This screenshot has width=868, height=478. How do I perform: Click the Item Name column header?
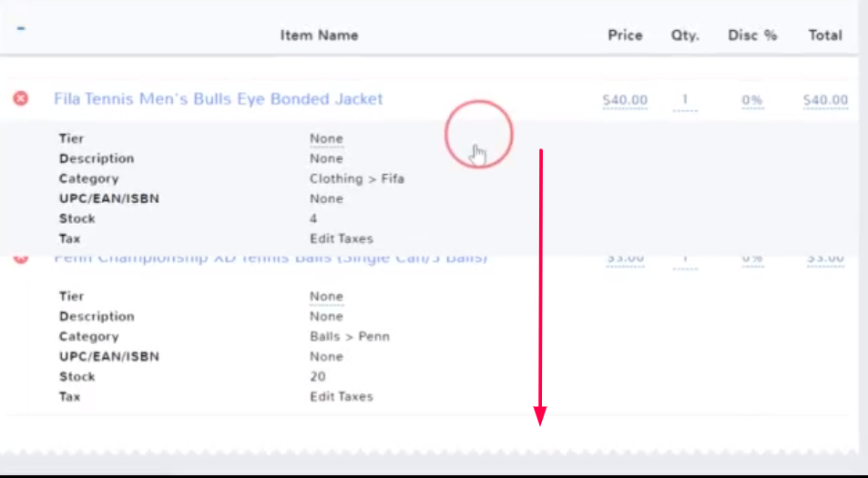click(319, 36)
